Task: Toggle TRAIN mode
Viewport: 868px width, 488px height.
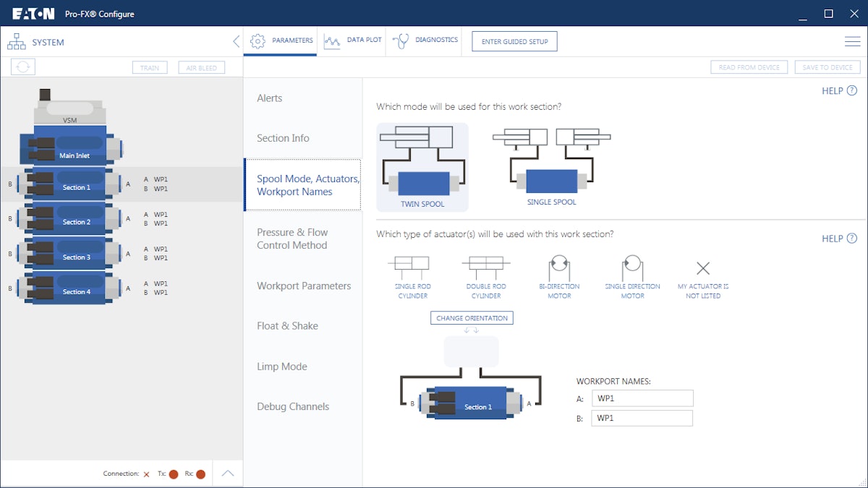Action: (150, 67)
